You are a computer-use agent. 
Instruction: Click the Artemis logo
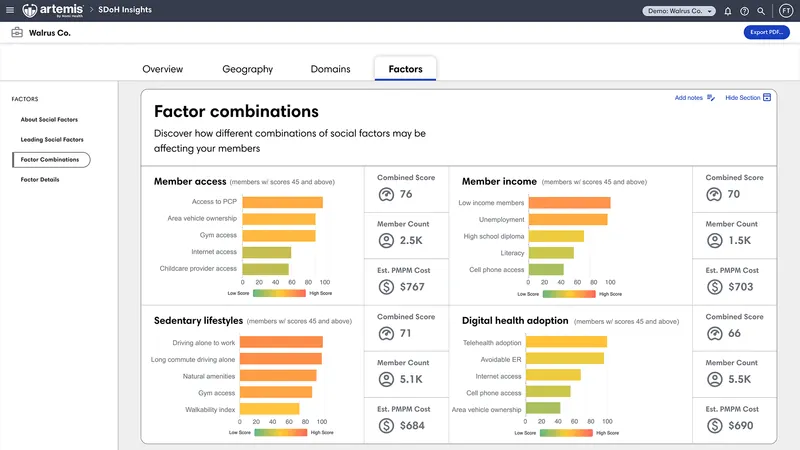point(56,10)
